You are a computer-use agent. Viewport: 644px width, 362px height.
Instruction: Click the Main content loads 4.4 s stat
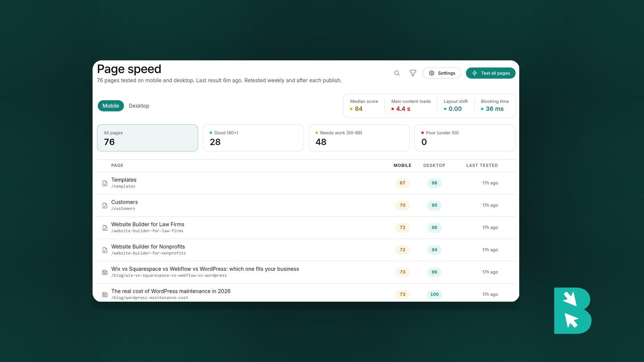tap(411, 105)
